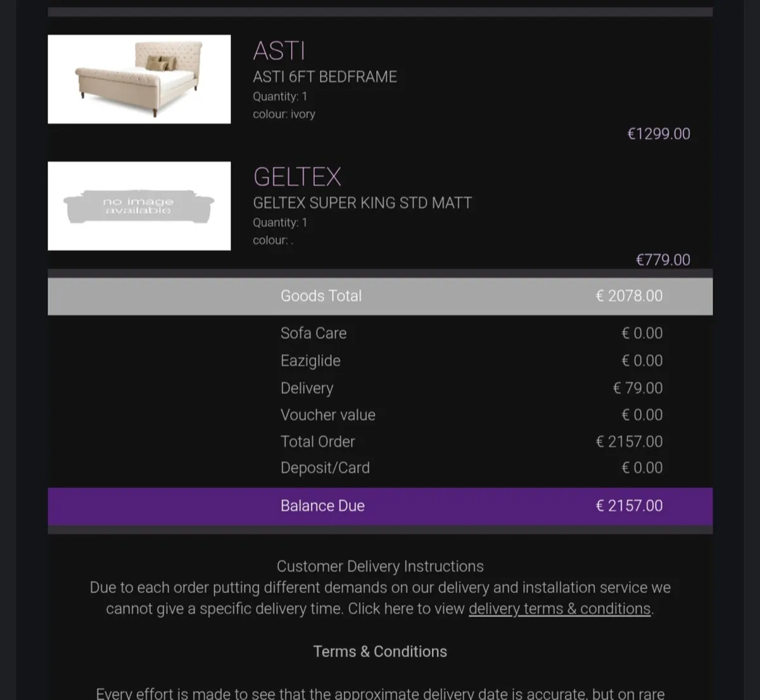Click the Balance Due amount €2157.00

[629, 506]
